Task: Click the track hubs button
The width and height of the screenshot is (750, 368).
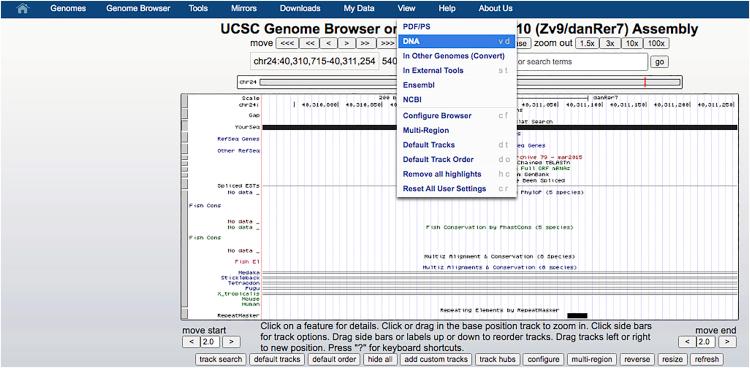Action: click(497, 359)
